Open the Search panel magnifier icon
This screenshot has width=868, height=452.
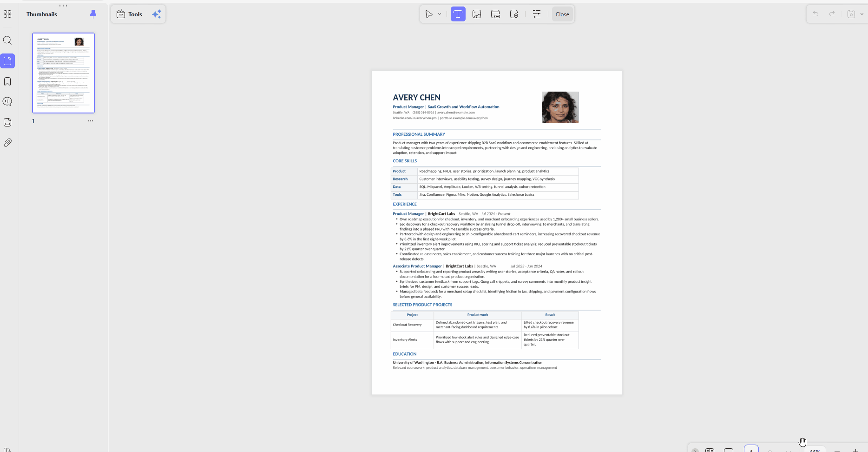7,40
